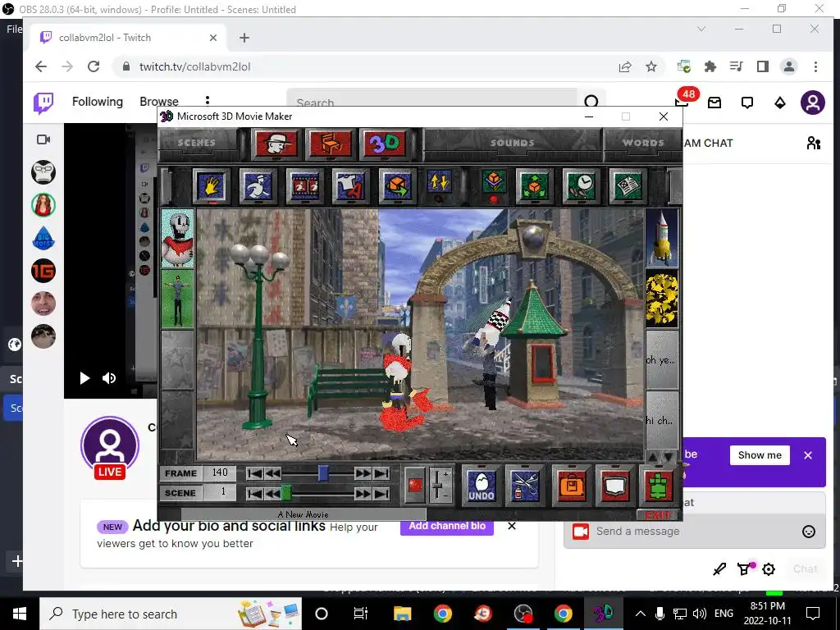Open Twitch notifications with 48 badge

coord(682,101)
